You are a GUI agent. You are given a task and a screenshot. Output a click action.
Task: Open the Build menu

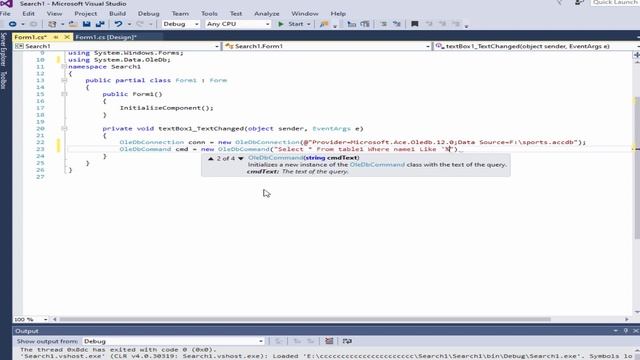(118, 13)
